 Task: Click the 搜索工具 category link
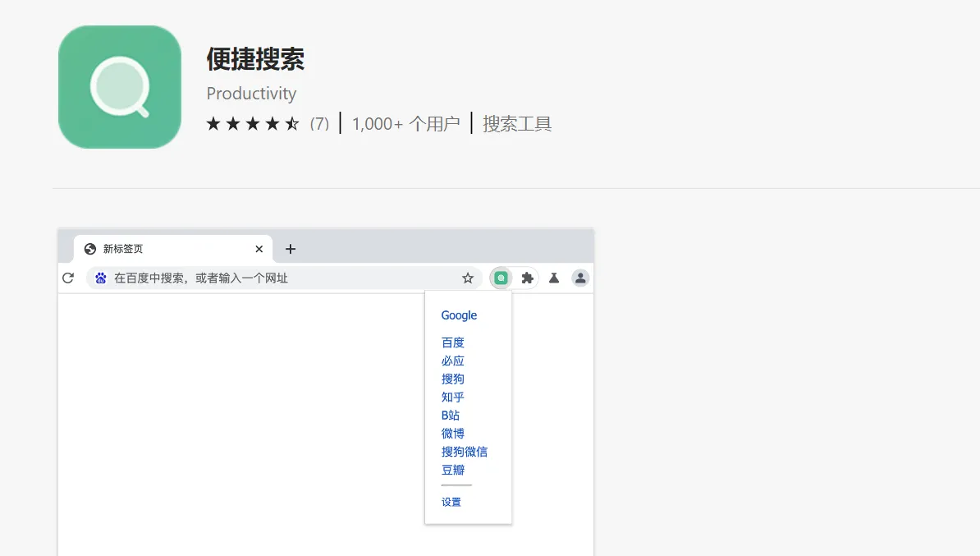click(517, 124)
